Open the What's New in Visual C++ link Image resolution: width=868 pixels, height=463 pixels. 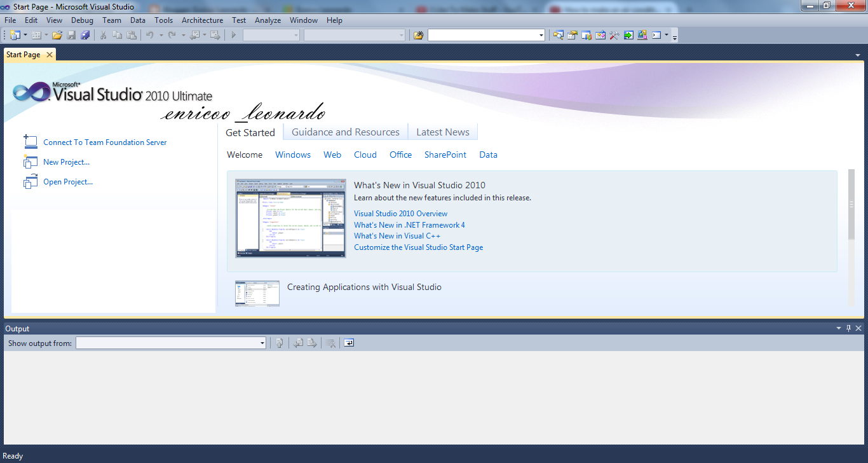coord(397,235)
